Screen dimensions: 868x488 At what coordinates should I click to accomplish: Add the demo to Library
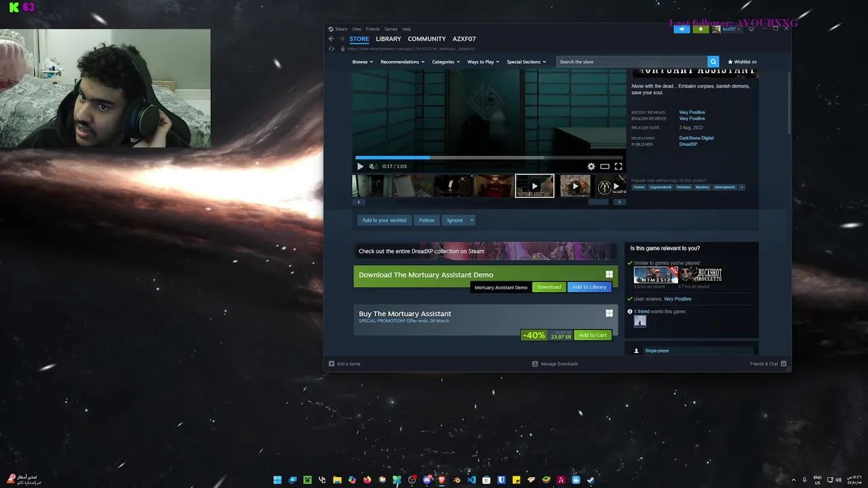pos(589,287)
